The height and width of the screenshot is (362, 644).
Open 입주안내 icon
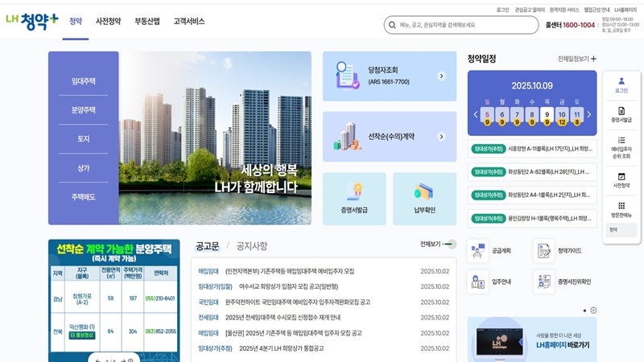point(478,282)
